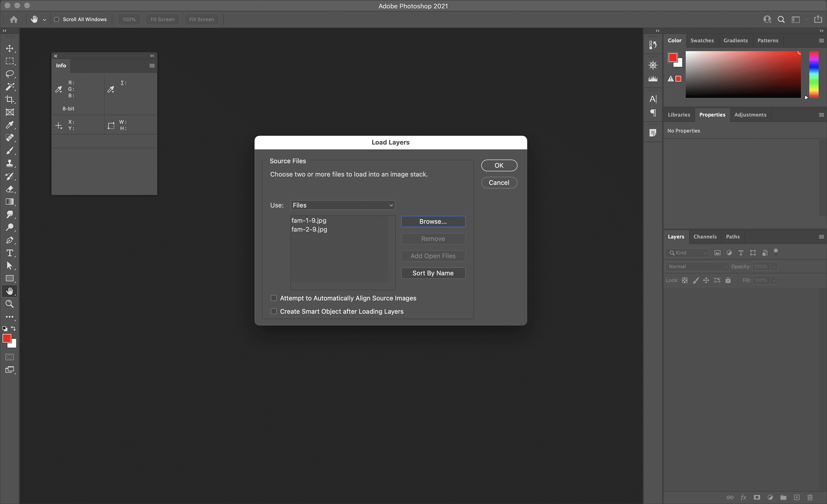Open the Info panel menu

(x=152, y=66)
